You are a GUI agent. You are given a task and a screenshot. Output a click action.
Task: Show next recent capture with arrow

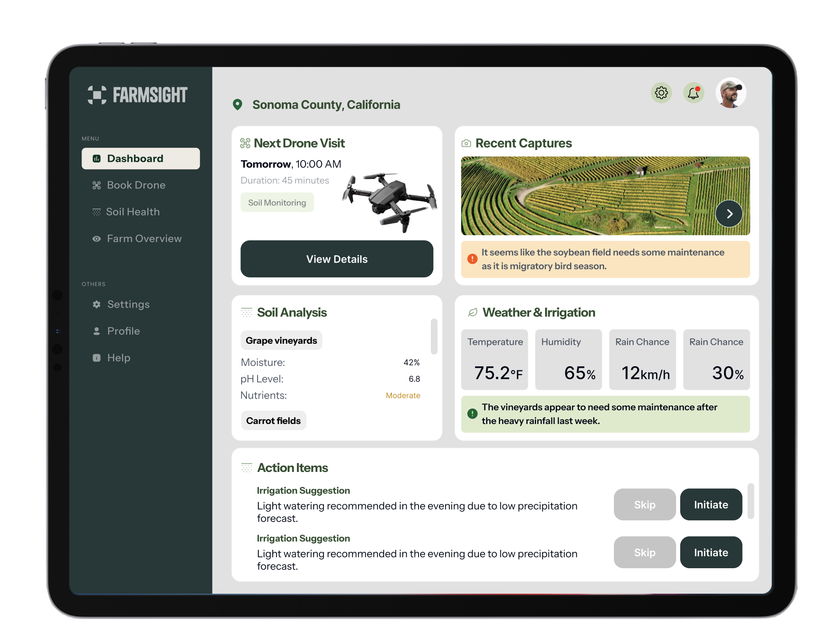[x=729, y=213]
